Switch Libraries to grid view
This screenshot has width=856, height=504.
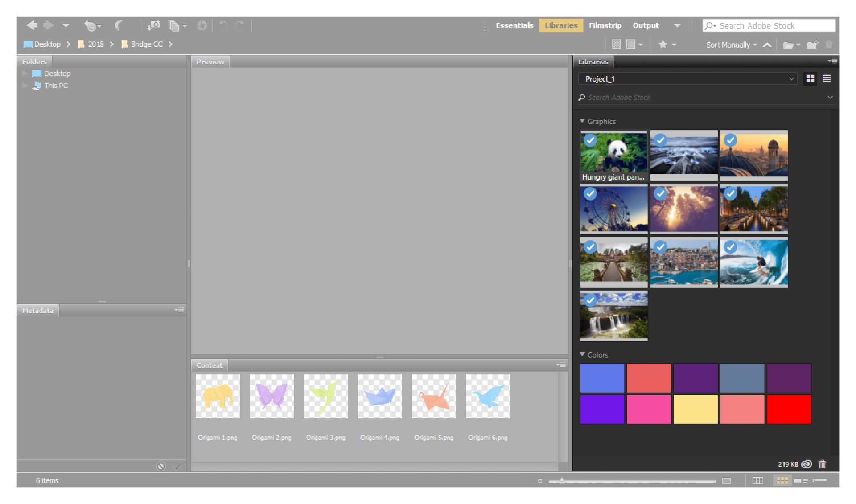pyautogui.click(x=810, y=79)
